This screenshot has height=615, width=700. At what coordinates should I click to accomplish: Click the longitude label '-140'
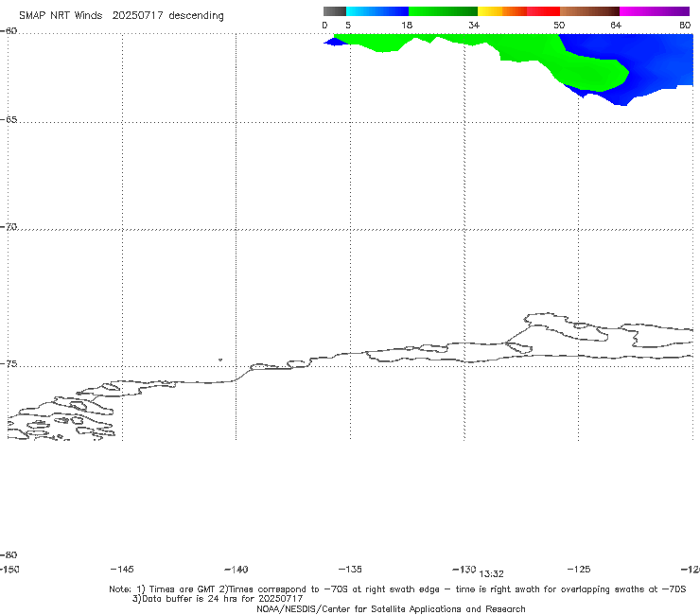[236, 569]
